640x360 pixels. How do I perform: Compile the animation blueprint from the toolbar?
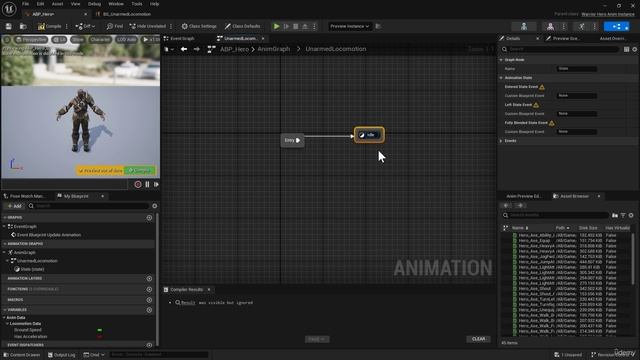(x=49, y=26)
